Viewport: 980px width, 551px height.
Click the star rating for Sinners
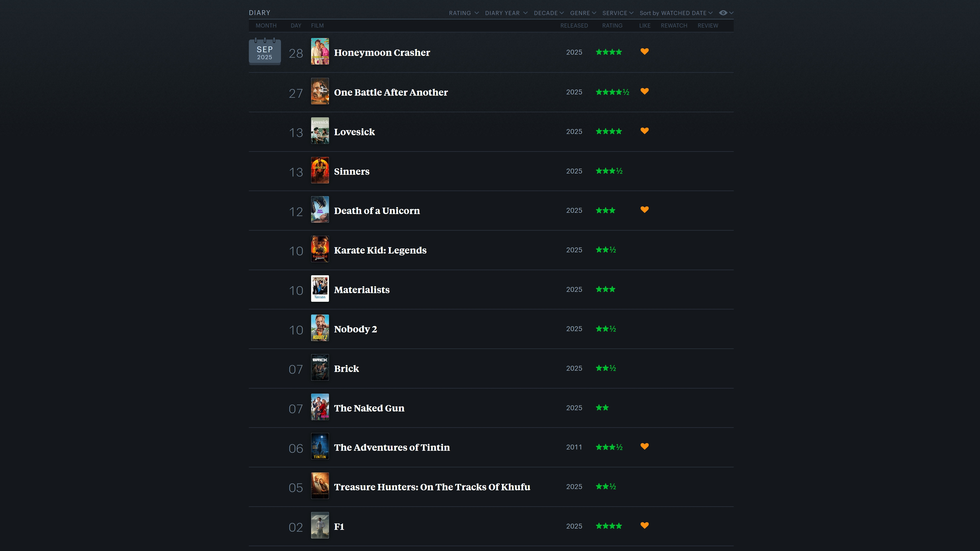(x=609, y=171)
